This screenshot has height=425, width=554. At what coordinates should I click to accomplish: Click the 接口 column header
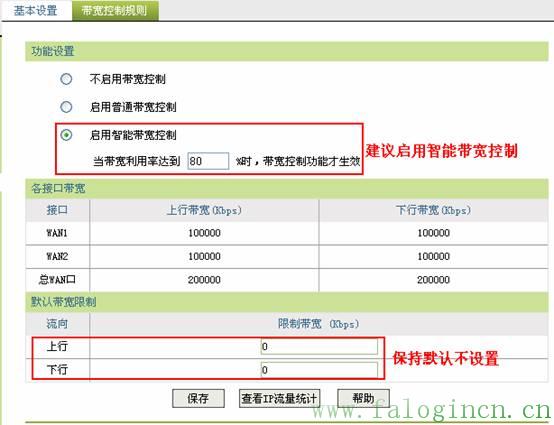click(x=57, y=210)
